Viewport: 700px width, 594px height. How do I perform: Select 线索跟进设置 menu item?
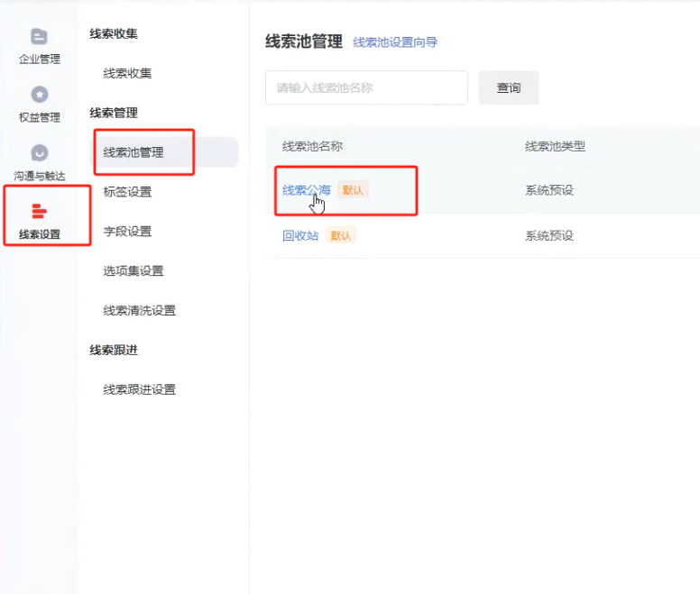(139, 390)
